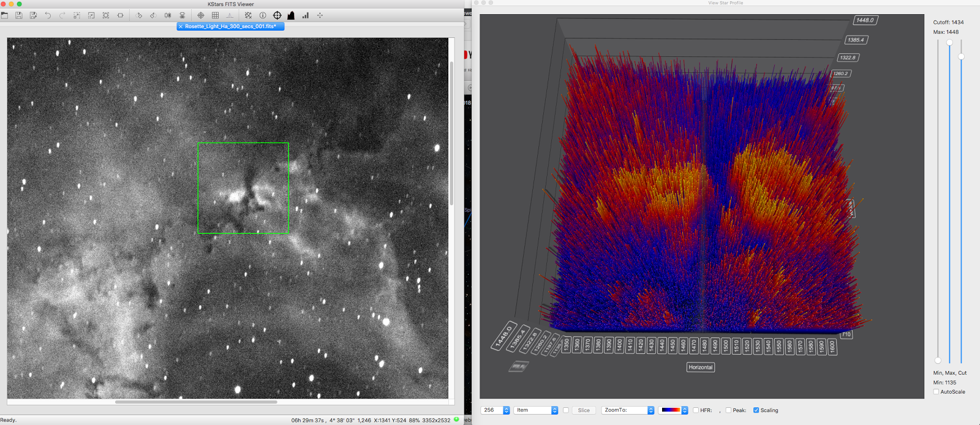This screenshot has width=980, height=425.
Task: Save the file using the floppy disk icon
Action: coord(18,15)
